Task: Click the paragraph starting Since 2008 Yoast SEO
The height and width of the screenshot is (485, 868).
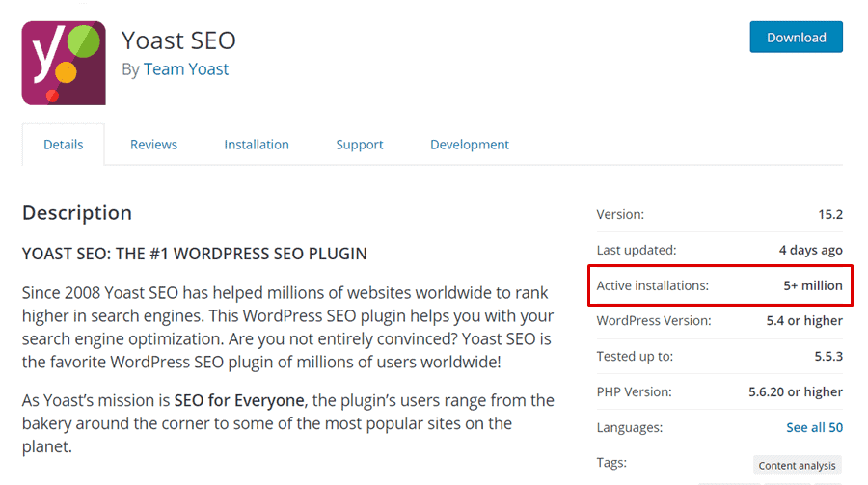Action: point(287,327)
